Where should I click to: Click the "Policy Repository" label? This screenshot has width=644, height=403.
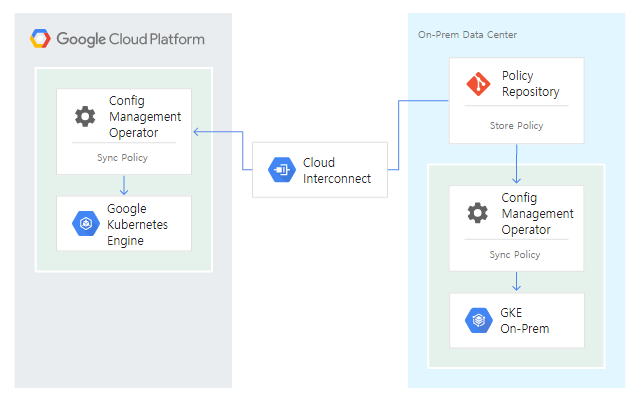(531, 84)
